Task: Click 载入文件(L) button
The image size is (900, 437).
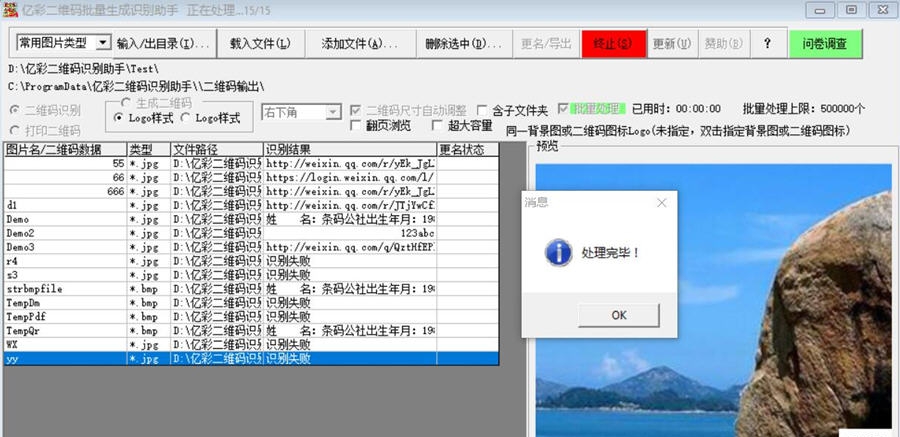Action: click(x=261, y=44)
